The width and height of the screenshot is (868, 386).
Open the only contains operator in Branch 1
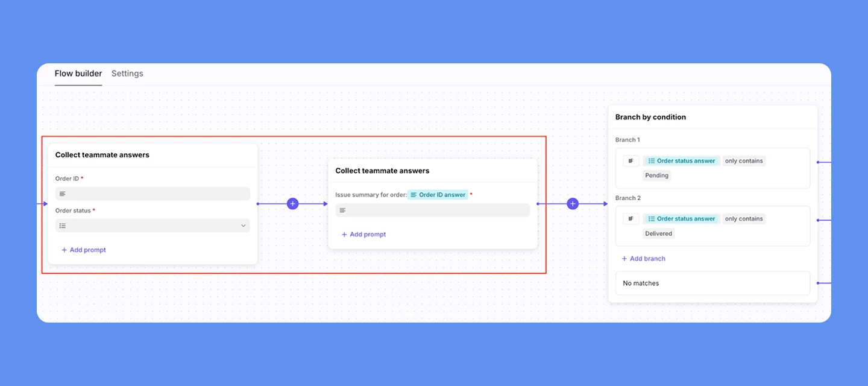point(744,160)
